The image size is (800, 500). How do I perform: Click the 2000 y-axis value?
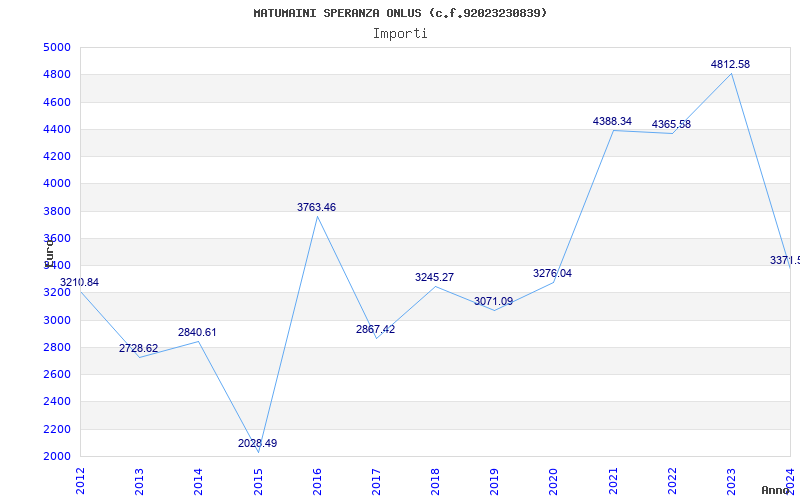(x=57, y=456)
